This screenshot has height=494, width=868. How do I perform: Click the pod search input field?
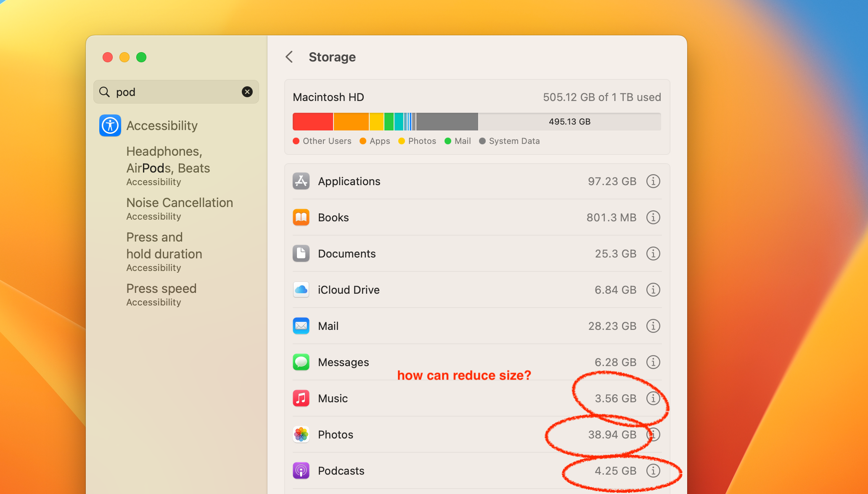pyautogui.click(x=176, y=92)
